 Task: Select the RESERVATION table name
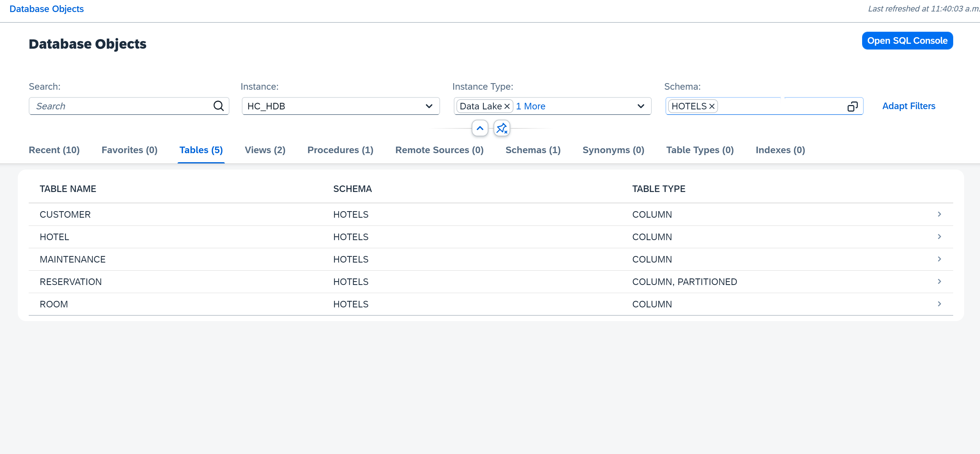pos(70,282)
